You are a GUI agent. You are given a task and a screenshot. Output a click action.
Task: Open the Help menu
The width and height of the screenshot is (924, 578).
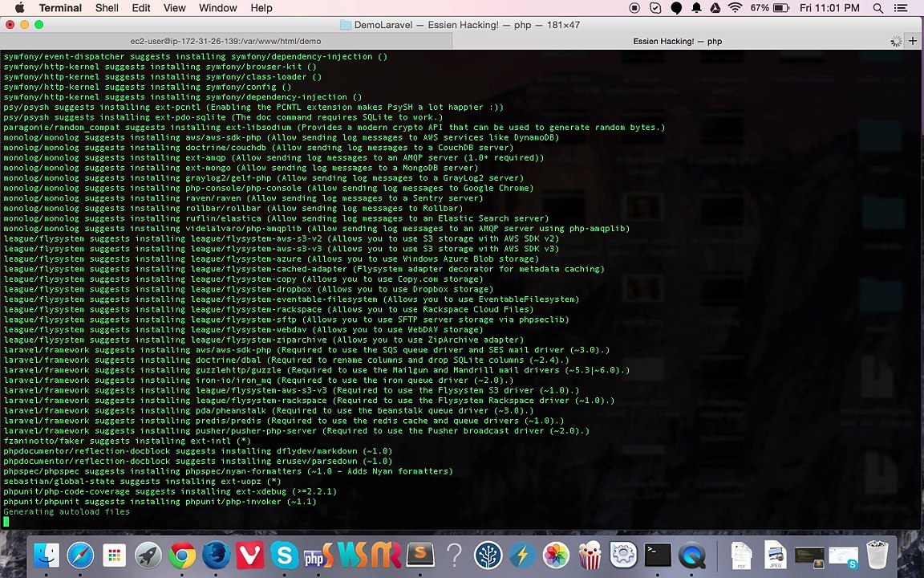(261, 8)
